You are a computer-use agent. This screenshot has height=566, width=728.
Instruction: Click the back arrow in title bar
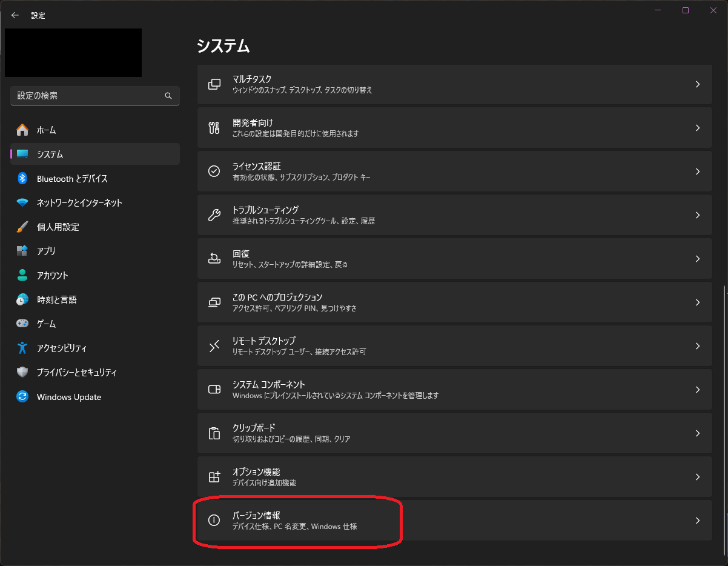[x=15, y=15]
